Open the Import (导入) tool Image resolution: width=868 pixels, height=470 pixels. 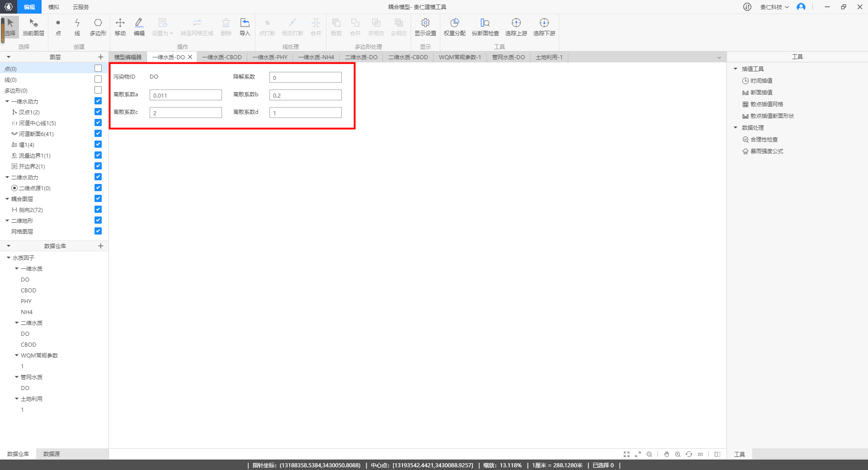[x=245, y=27]
